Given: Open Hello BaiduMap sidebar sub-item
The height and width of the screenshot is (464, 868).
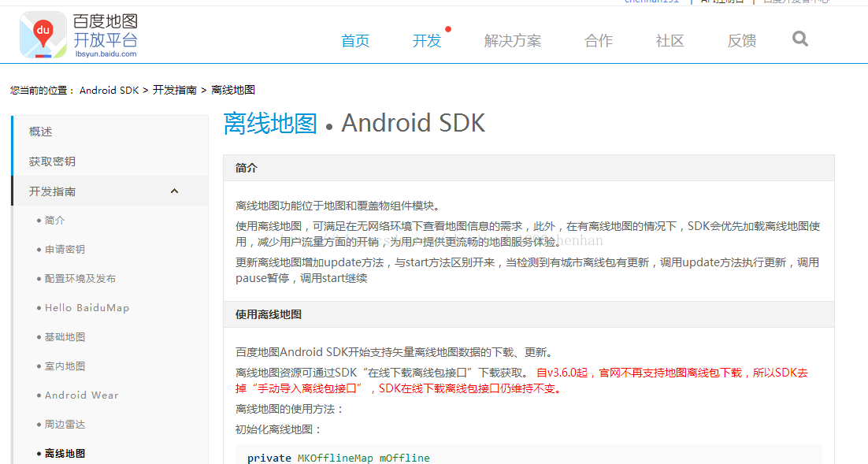Looking at the screenshot, I should pos(87,308).
